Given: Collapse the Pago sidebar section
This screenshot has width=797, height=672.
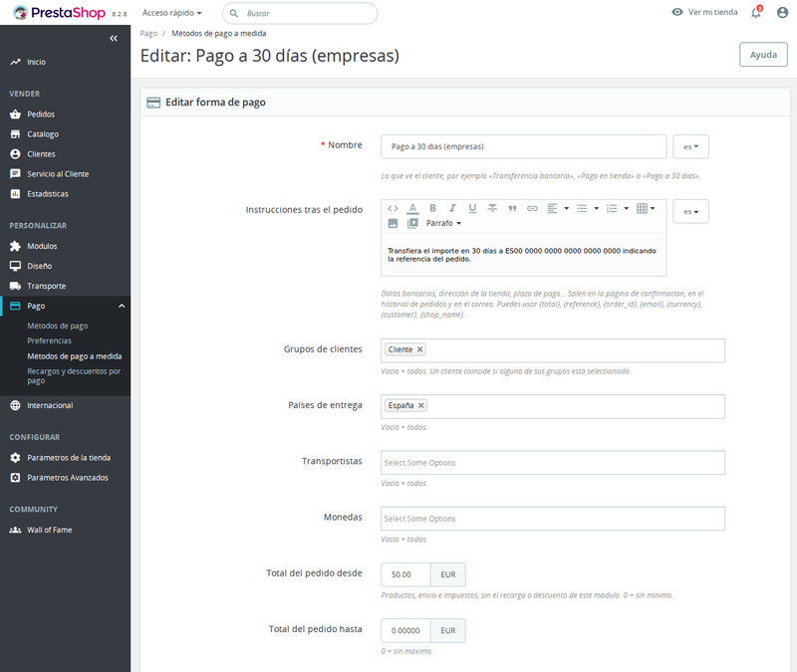Looking at the screenshot, I should (x=122, y=306).
